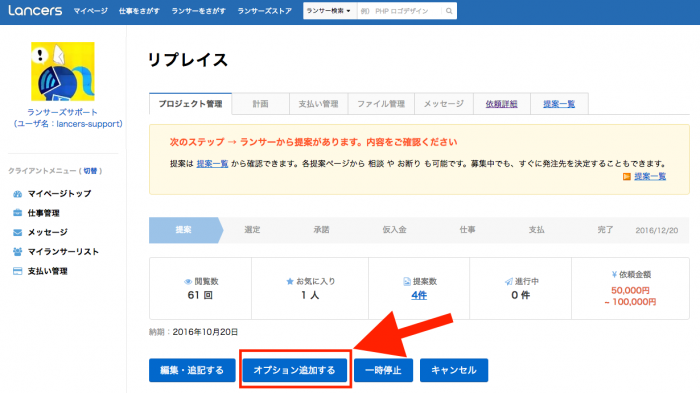Click the magnifier search icon
700x393 pixels.
tap(449, 11)
